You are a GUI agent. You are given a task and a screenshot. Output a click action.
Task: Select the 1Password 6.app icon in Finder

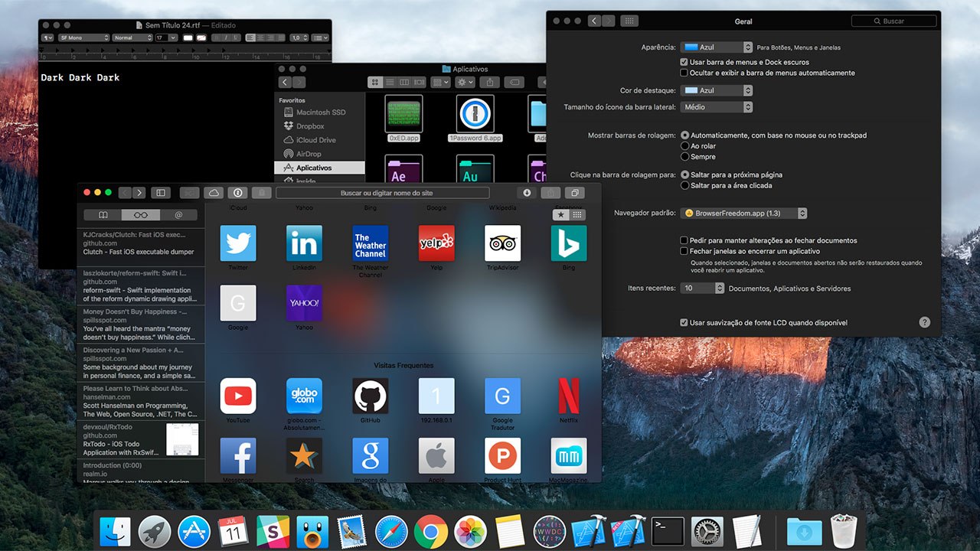(x=475, y=113)
